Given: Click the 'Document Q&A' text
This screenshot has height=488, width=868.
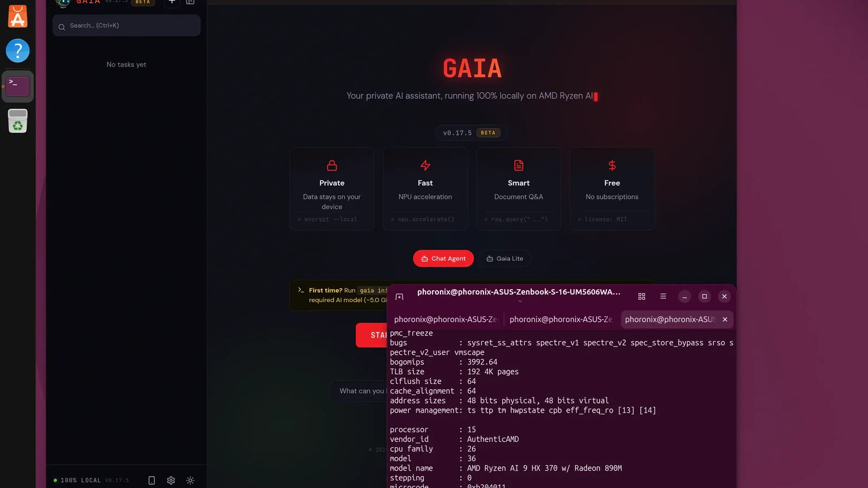Looking at the screenshot, I should click(x=519, y=197).
